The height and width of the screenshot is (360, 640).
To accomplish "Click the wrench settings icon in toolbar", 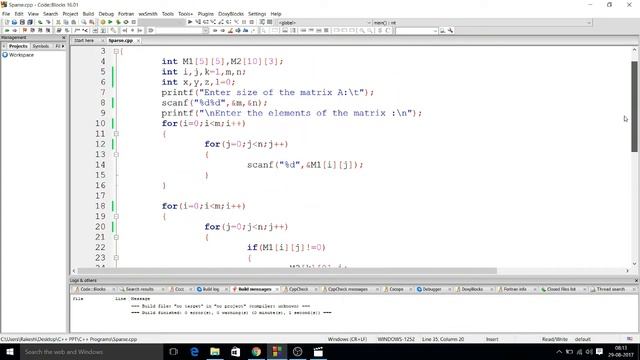I will (450, 31).
